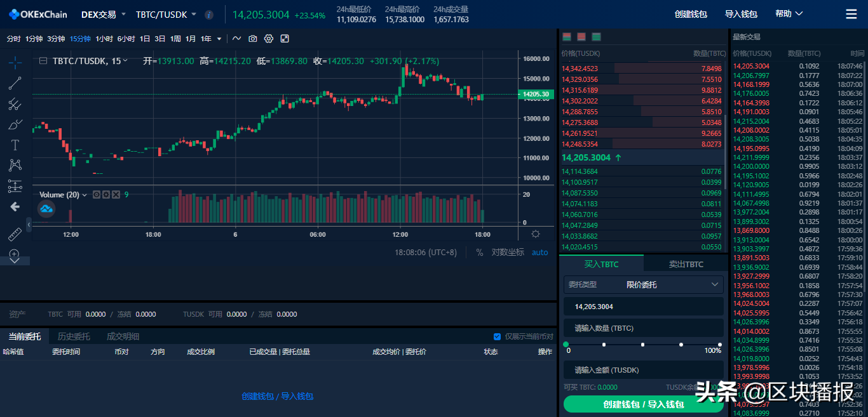Open the hamburger menu icon
This screenshot has width=868, height=417.
851,14
